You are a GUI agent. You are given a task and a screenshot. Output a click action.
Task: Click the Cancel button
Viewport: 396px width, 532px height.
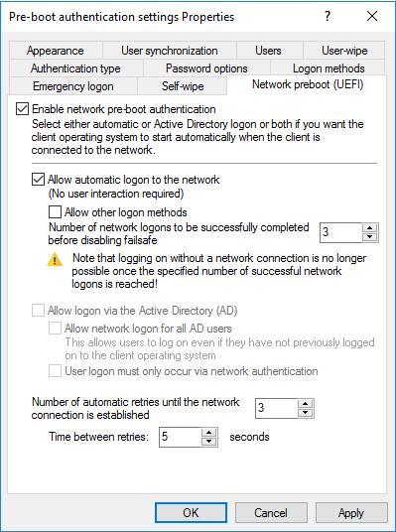tap(271, 513)
